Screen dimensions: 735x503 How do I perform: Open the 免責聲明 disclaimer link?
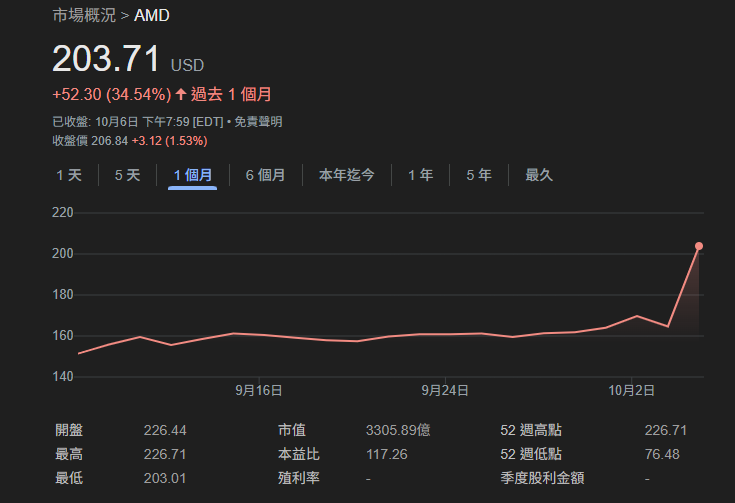pyautogui.click(x=259, y=122)
